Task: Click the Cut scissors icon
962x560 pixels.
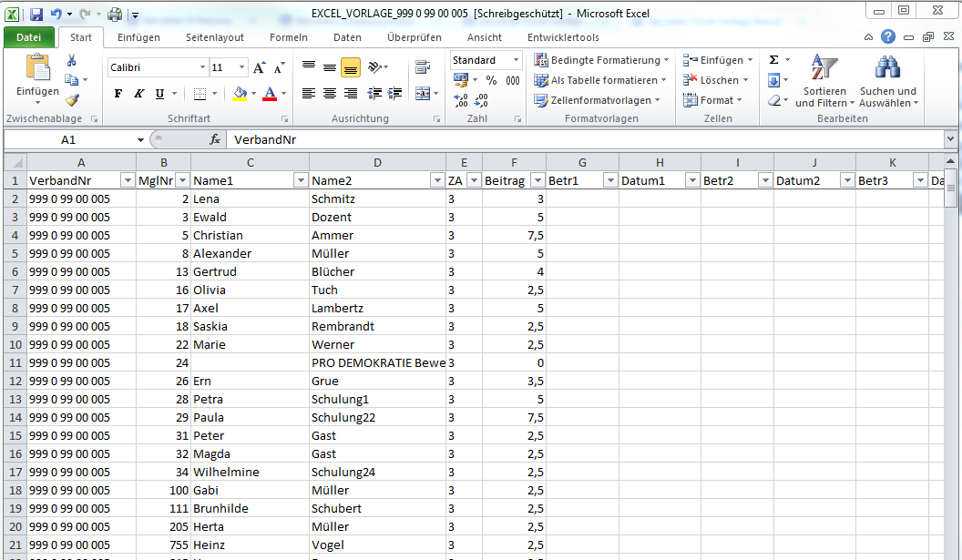Action: [x=71, y=60]
